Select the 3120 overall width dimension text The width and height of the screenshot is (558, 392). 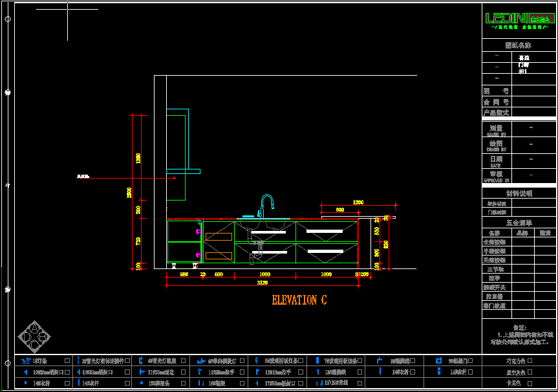click(x=263, y=283)
